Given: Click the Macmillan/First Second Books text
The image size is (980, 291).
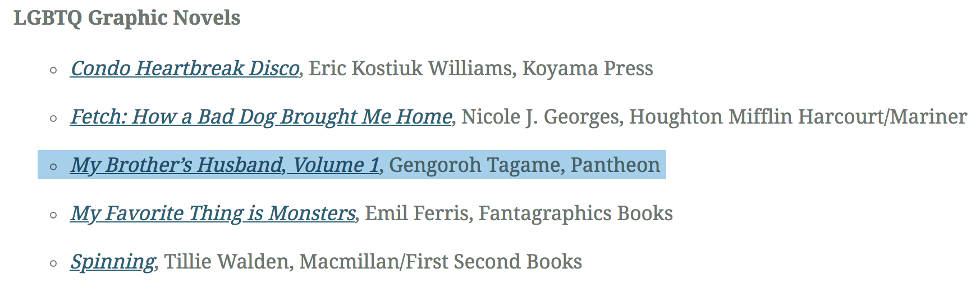Looking at the screenshot, I should pos(441,262).
